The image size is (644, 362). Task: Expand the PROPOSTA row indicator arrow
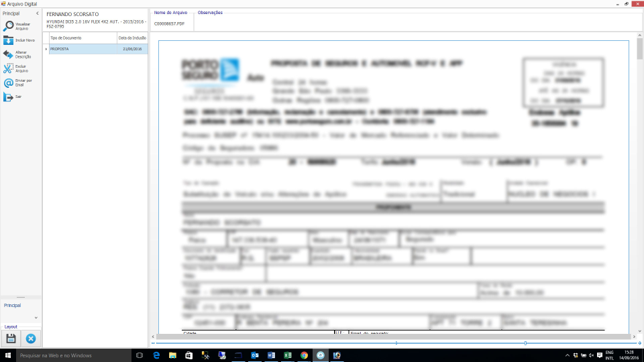tap(46, 49)
